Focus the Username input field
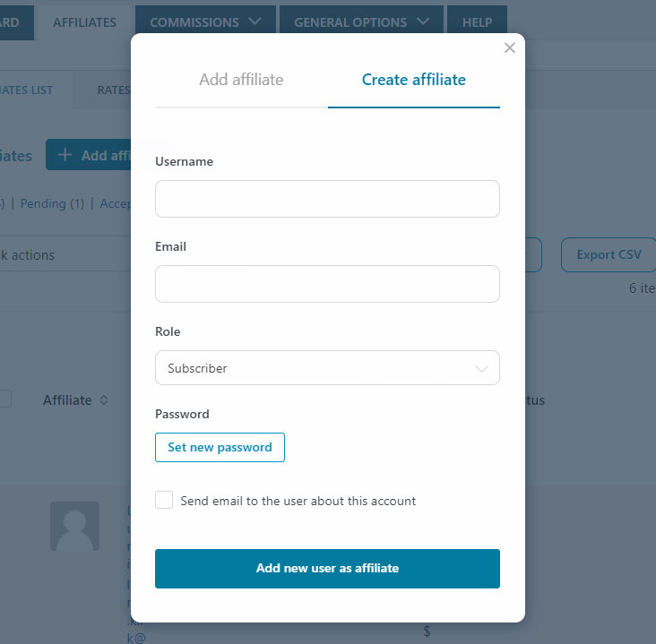Viewport: 656px width, 644px height. (x=327, y=199)
